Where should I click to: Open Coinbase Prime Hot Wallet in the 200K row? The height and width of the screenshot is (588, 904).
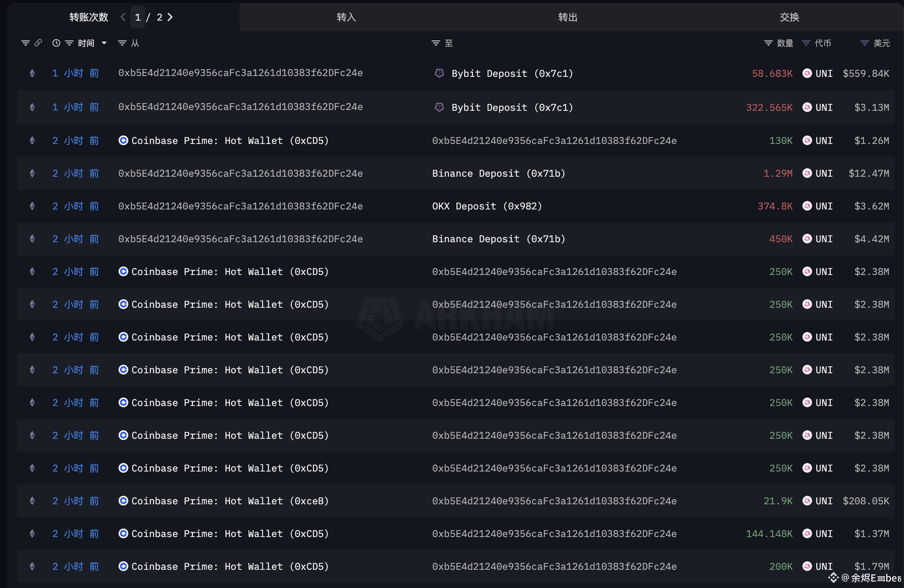pos(230,567)
